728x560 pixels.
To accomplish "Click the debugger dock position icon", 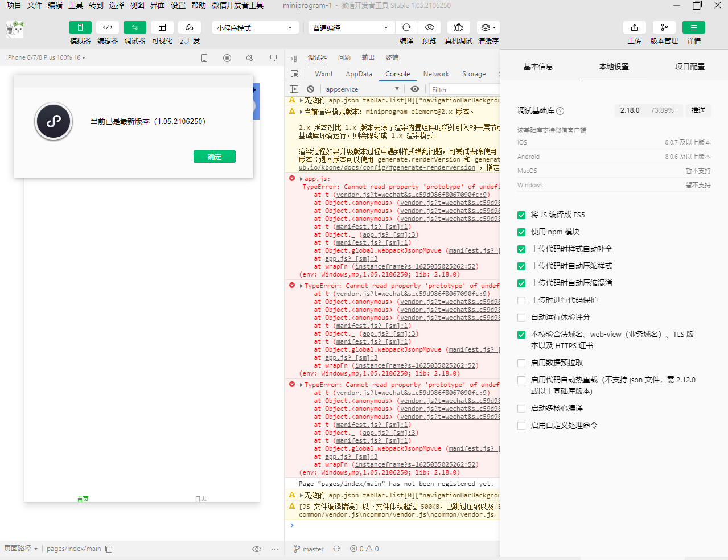I will click(293, 59).
